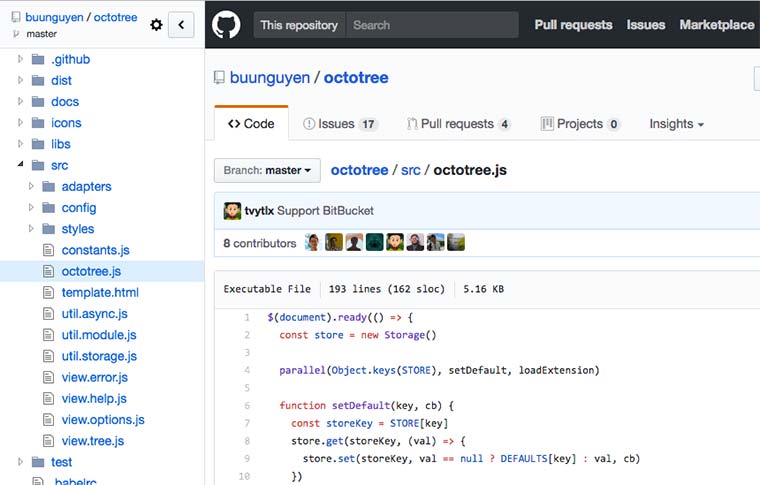
Task: Click the dist folder icon in tree
Action: click(38, 80)
